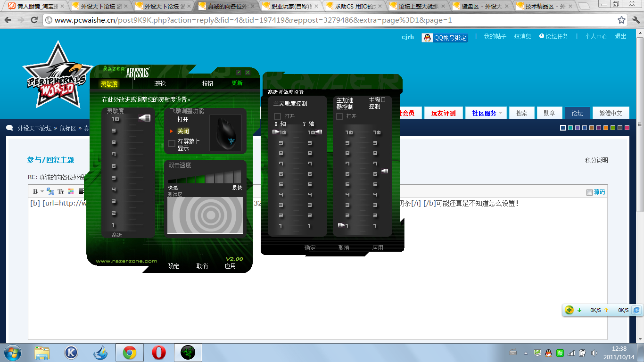Launch Opera from the taskbar

click(159, 353)
